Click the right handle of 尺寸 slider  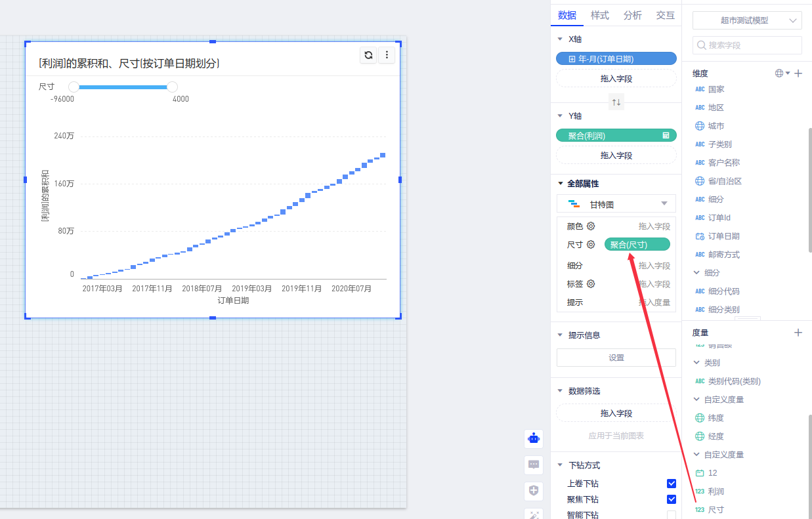tap(172, 87)
